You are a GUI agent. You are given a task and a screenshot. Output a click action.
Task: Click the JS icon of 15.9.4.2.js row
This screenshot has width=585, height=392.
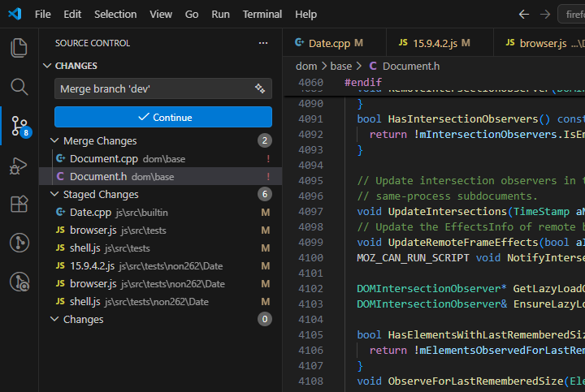[x=60, y=265]
